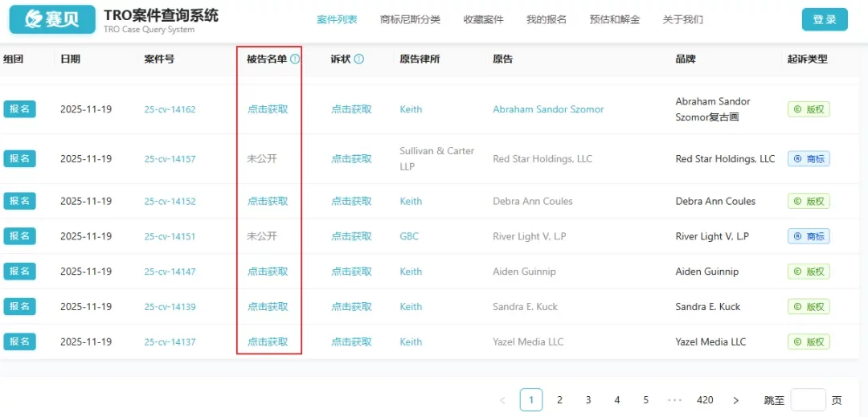The width and height of the screenshot is (868, 417).
Task: Click 报名 for case 25-cv-14157
Action: (x=20, y=159)
